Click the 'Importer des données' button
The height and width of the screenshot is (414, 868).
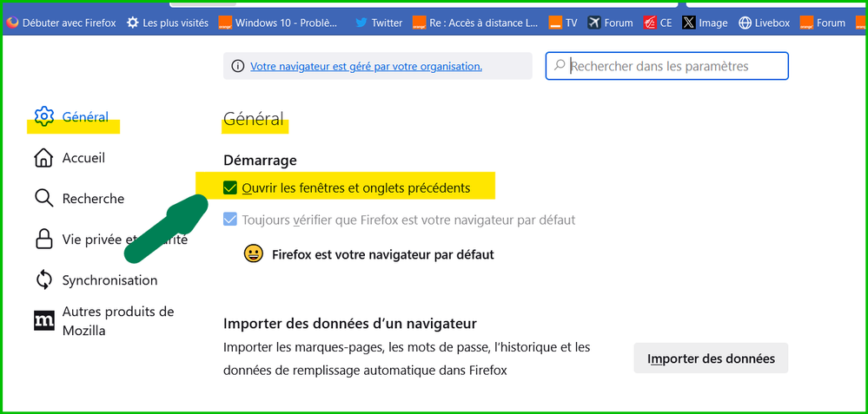coord(710,358)
